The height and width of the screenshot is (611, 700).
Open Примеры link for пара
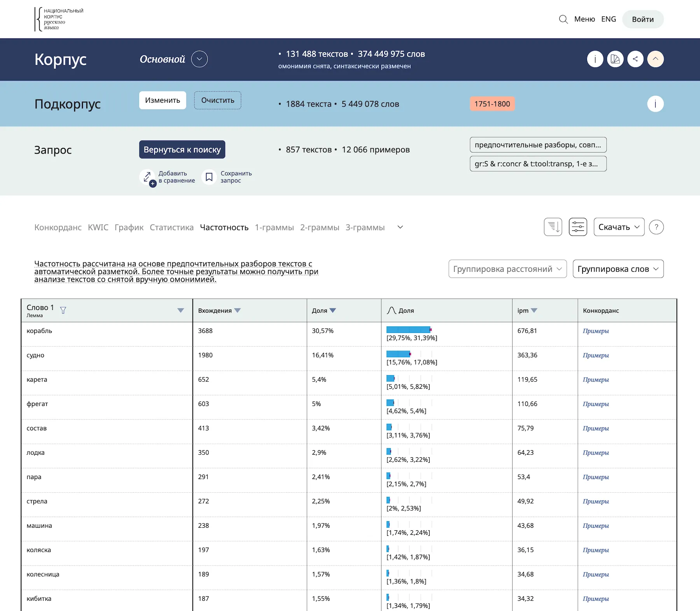coord(596,477)
